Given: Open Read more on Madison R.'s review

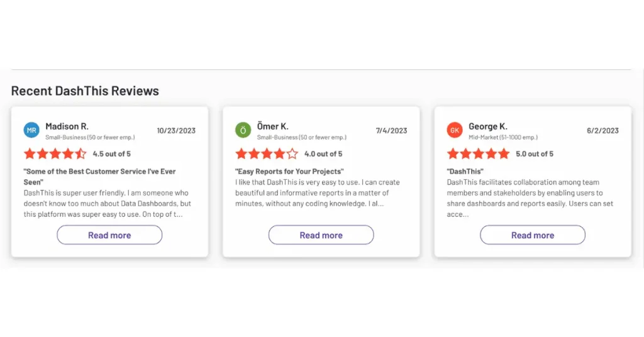Looking at the screenshot, I should (x=109, y=235).
